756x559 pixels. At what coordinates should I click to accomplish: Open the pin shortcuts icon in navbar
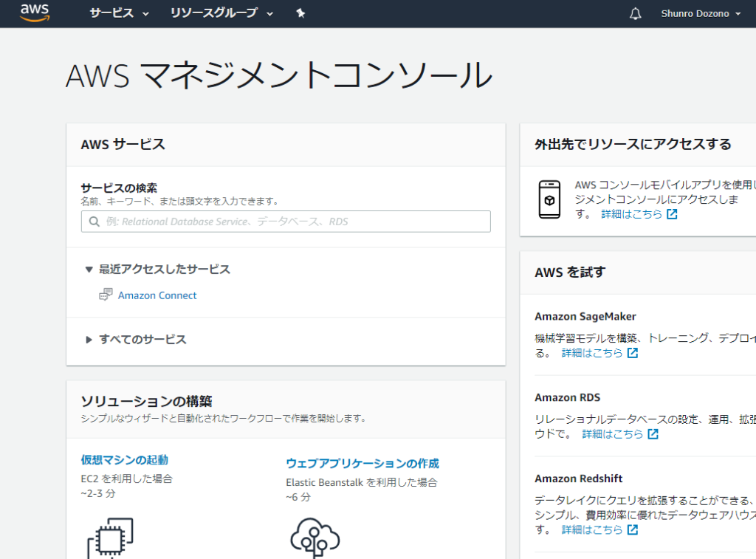(x=300, y=13)
